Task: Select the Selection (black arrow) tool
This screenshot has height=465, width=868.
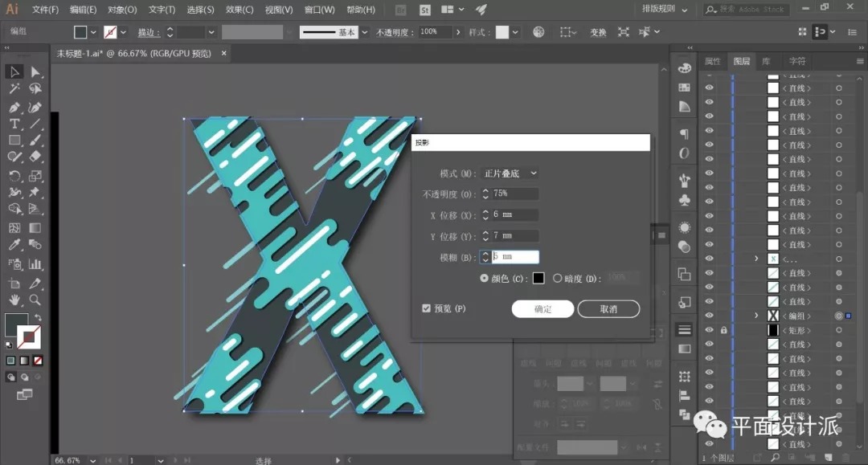Action: tap(14, 71)
